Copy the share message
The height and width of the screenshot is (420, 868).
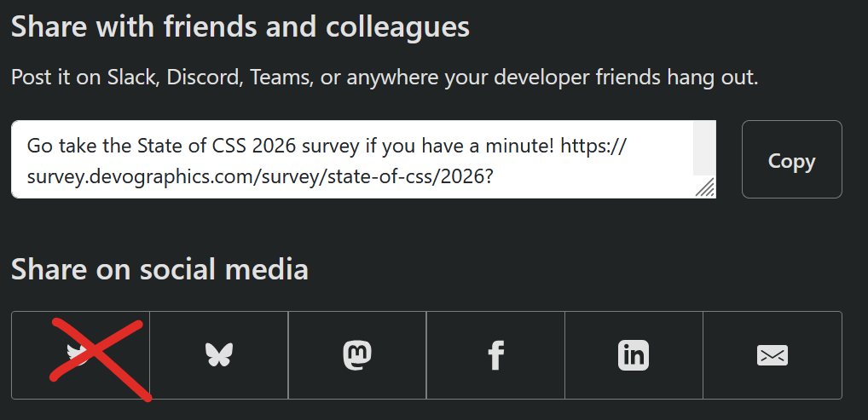pyautogui.click(x=791, y=159)
